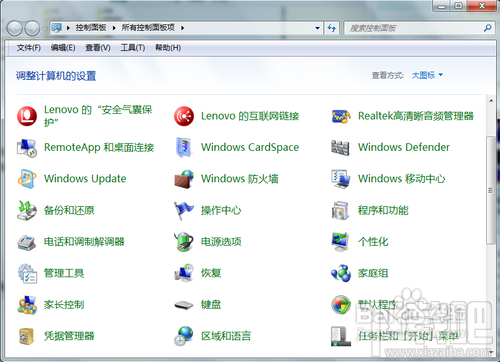Click scrollbar up arrow
Image resolution: width=500 pixels, height=362 pixels.
click(490, 100)
